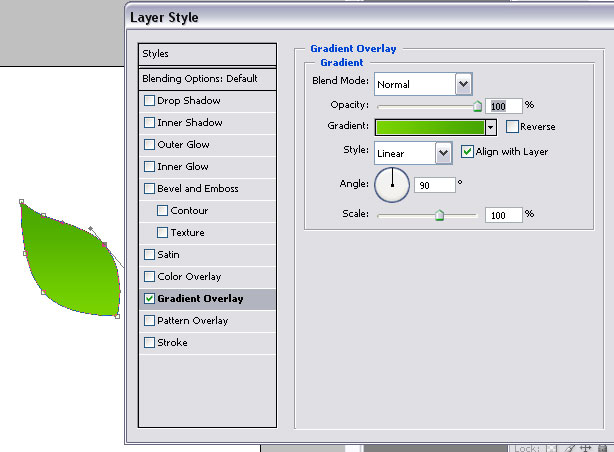Viewport: 614px width, 452px height.
Task: Select the Stroke label
Action: tap(172, 343)
